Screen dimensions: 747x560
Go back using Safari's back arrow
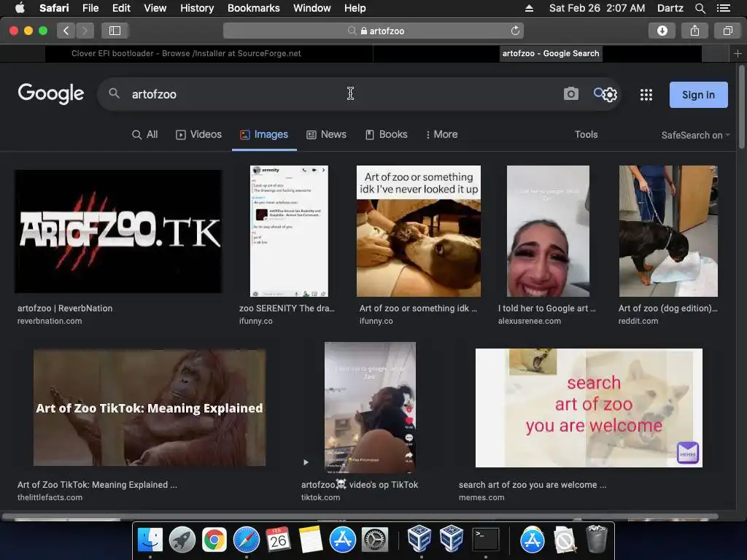[66, 31]
